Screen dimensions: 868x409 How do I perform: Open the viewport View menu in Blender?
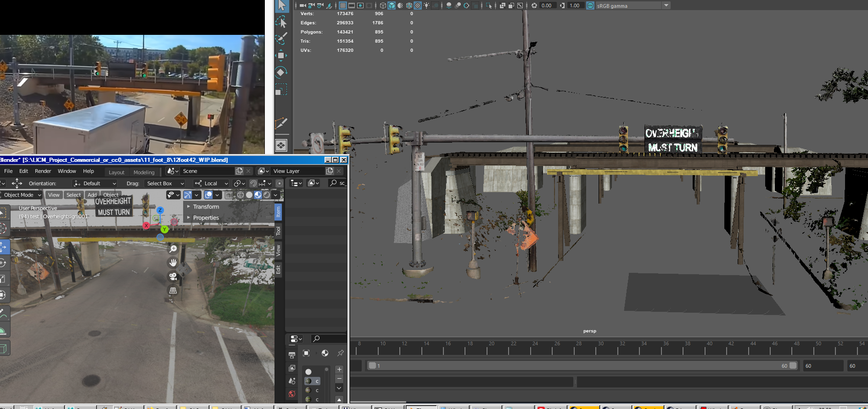coord(54,195)
